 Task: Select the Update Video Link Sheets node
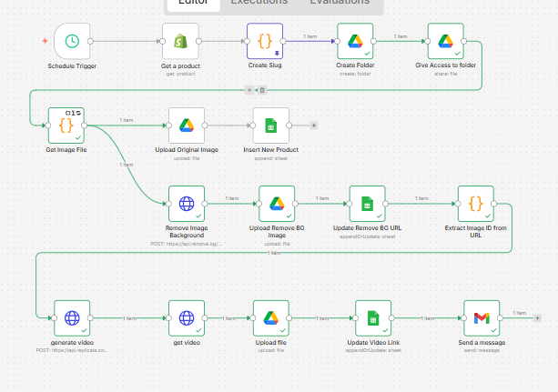[x=372, y=318]
